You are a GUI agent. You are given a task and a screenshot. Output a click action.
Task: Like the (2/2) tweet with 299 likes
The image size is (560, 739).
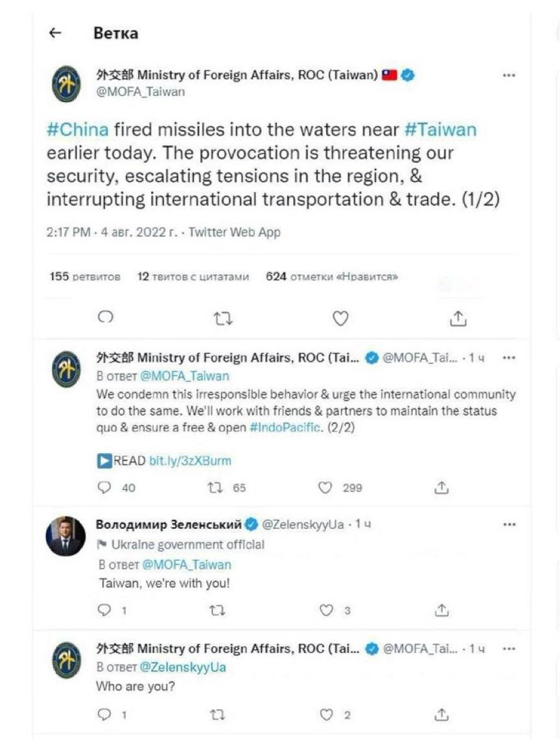click(325, 487)
